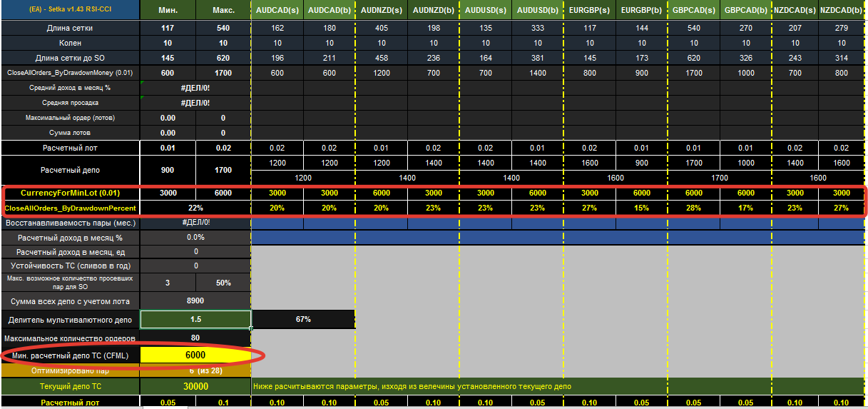Select grid length value 405
Image resolution: width=868 pixels, height=409 pixels.
click(x=382, y=29)
